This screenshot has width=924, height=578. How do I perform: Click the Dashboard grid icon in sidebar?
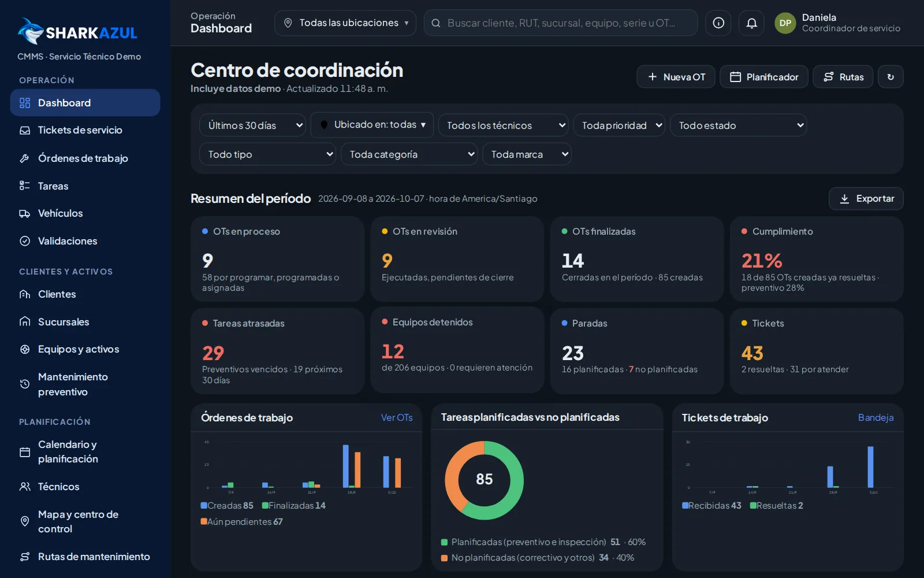(x=25, y=103)
